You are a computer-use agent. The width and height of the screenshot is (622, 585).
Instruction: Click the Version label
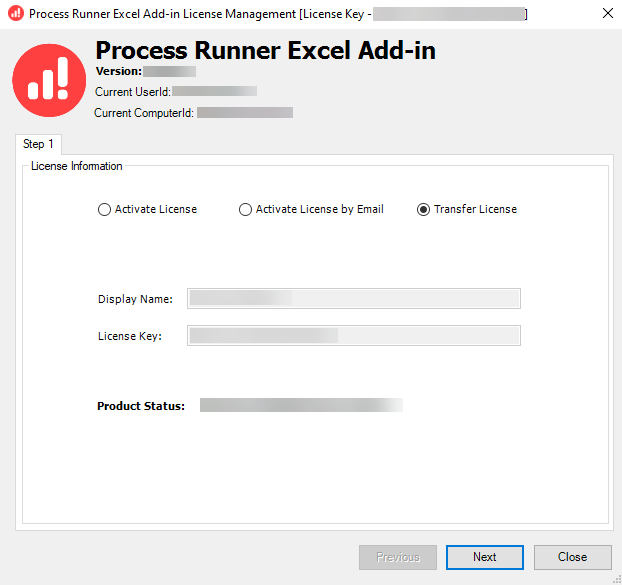118,72
